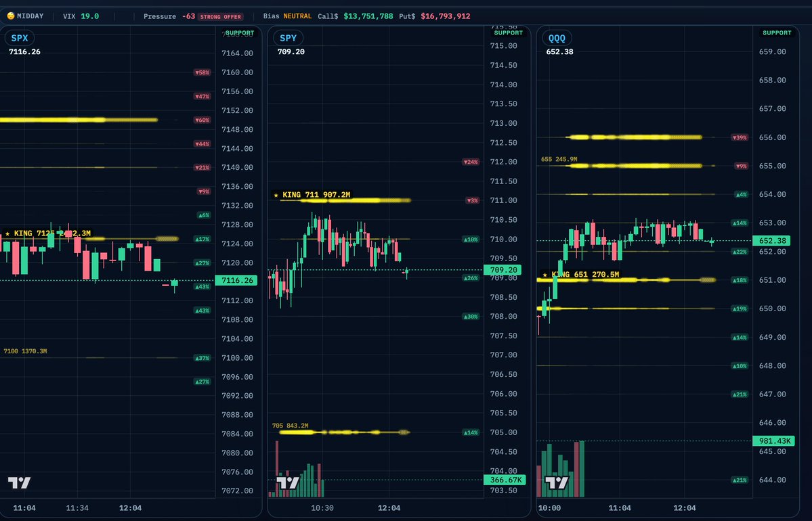Click the SUPPORT badge on the SPX chart
Viewport: 812px width, 521px height.
coord(240,32)
